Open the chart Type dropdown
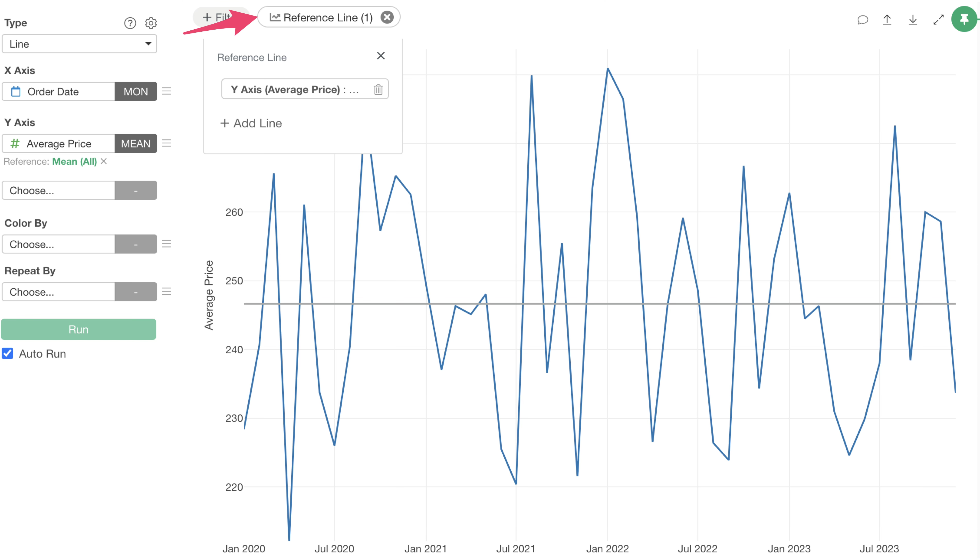 coord(79,44)
